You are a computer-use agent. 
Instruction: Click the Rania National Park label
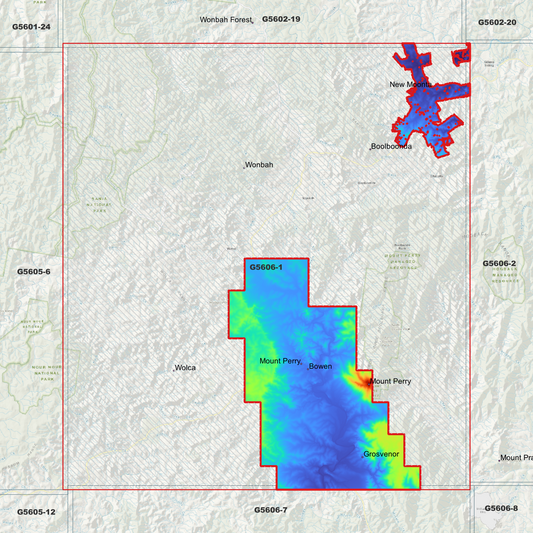99,205
